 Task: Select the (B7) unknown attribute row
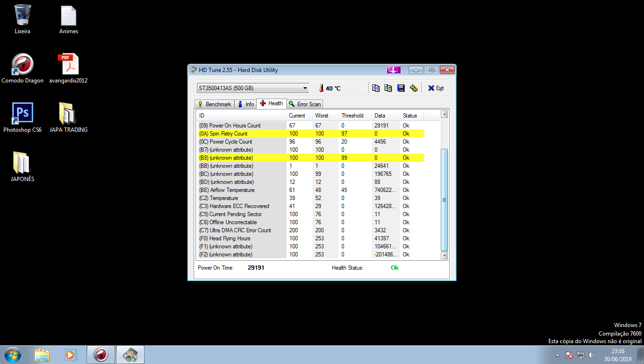[x=310, y=150]
